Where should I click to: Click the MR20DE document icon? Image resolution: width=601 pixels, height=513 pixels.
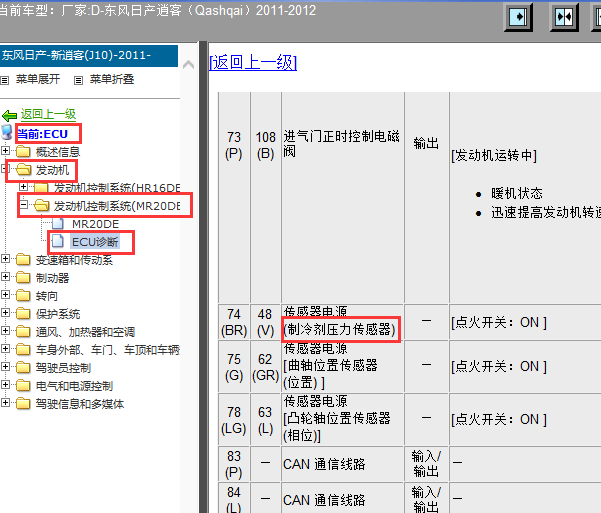(x=58, y=223)
